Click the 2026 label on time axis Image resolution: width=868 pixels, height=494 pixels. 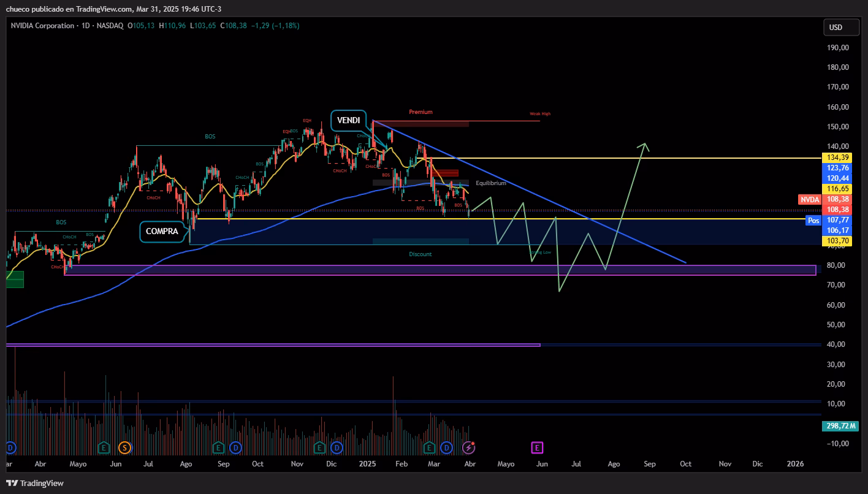pos(795,464)
